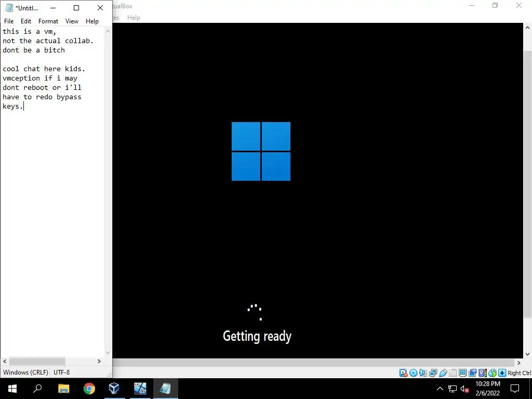
Task: Click VirtualBox horizontal scrollbar right arrow
Action: click(519, 363)
